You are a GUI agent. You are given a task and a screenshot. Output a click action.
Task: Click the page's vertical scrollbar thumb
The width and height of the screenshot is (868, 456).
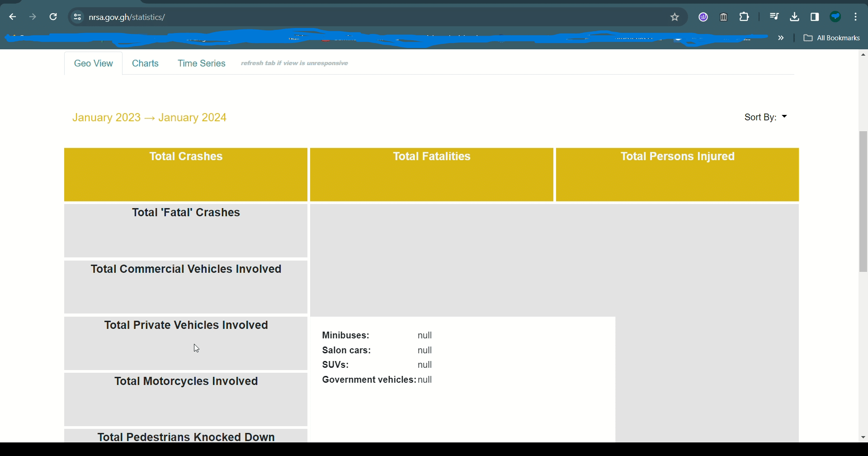[x=863, y=201]
